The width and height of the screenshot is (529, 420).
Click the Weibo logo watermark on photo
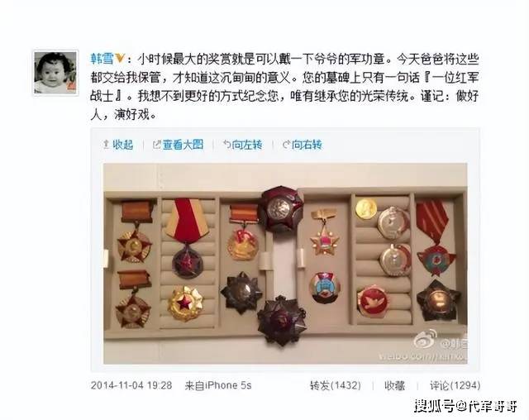tap(426, 340)
